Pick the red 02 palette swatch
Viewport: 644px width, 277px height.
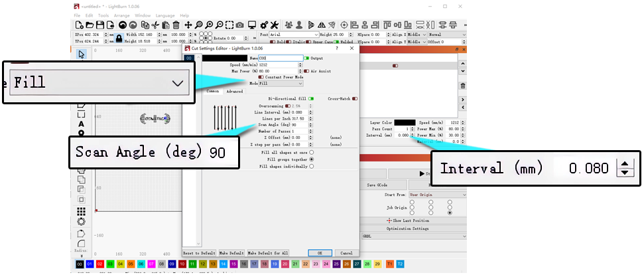click(x=100, y=264)
